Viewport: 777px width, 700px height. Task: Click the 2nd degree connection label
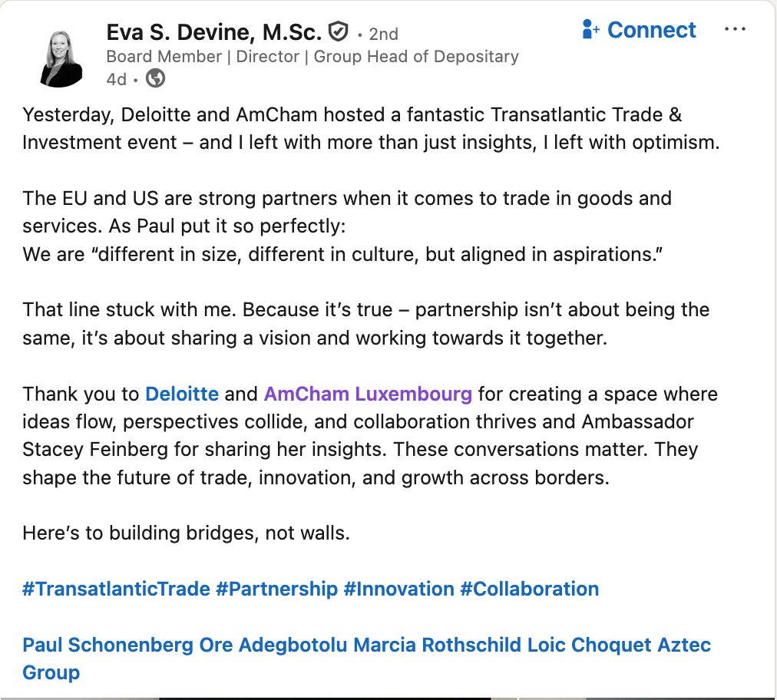(383, 34)
